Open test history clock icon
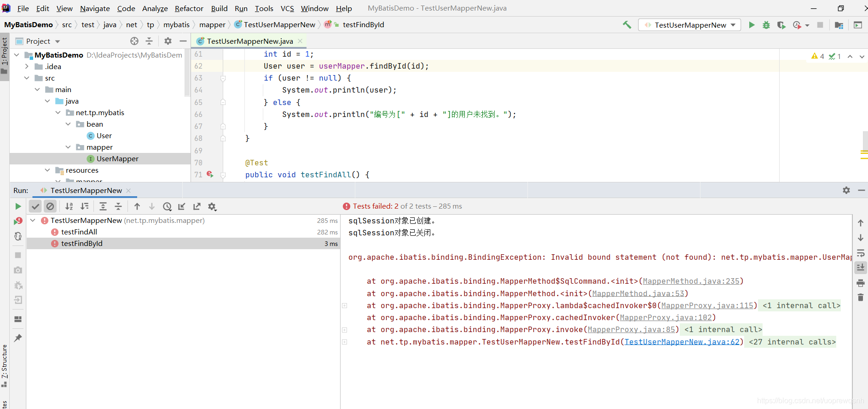Viewport: 868px width, 409px height. 168,207
